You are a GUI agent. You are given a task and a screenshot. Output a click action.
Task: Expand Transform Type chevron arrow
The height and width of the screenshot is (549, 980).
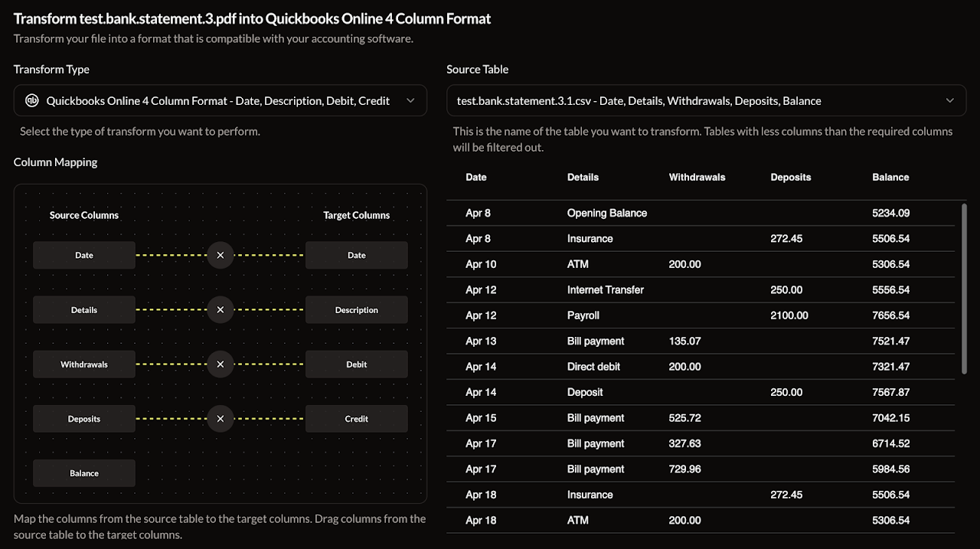(x=410, y=100)
